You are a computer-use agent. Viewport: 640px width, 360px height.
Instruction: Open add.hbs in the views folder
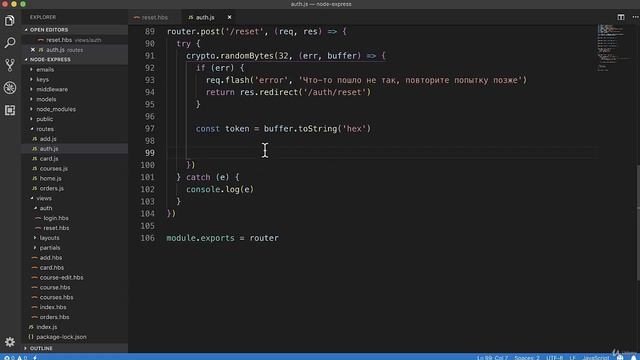[51, 258]
